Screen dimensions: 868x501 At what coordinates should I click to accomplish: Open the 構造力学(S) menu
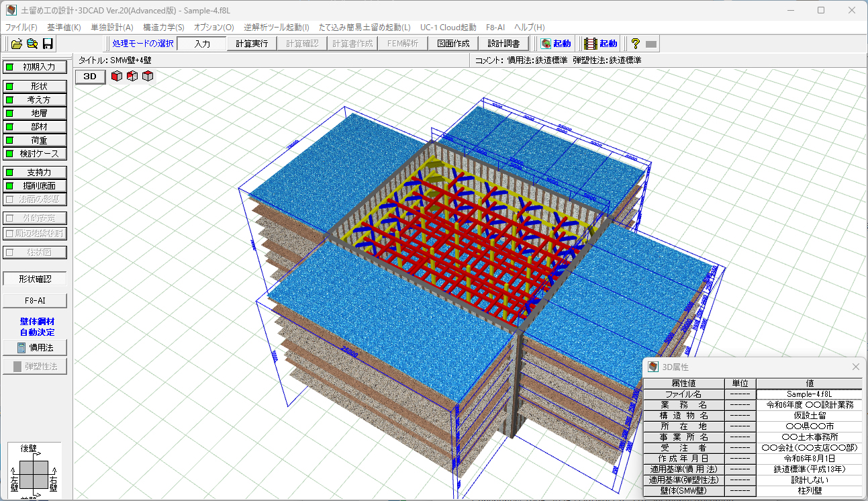point(164,28)
